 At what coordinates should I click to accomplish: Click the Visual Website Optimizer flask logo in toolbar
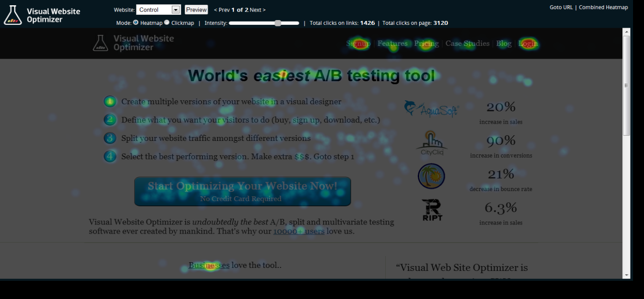pos(12,15)
